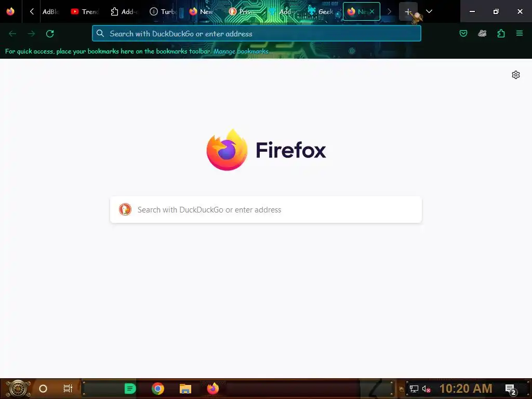This screenshot has height=399, width=532.
Task: Reload the current page
Action: click(50, 34)
